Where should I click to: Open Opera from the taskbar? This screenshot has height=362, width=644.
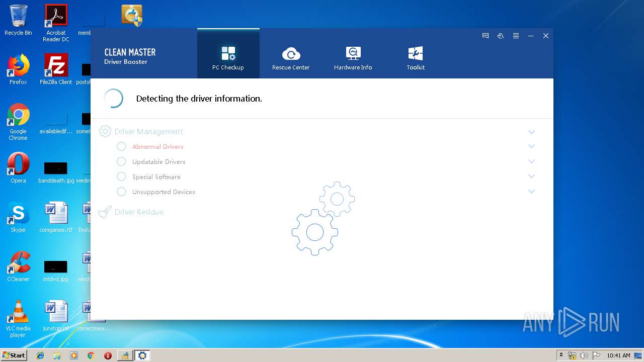(x=108, y=355)
